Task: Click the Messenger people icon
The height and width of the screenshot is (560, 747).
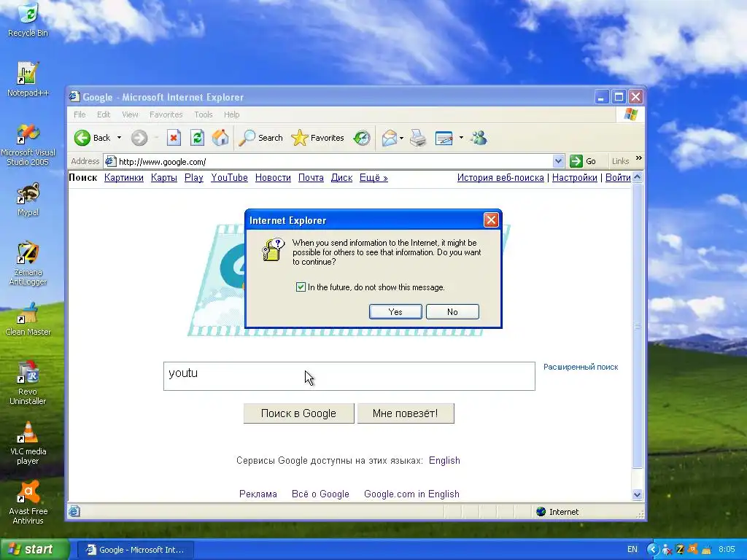Action: pos(479,138)
